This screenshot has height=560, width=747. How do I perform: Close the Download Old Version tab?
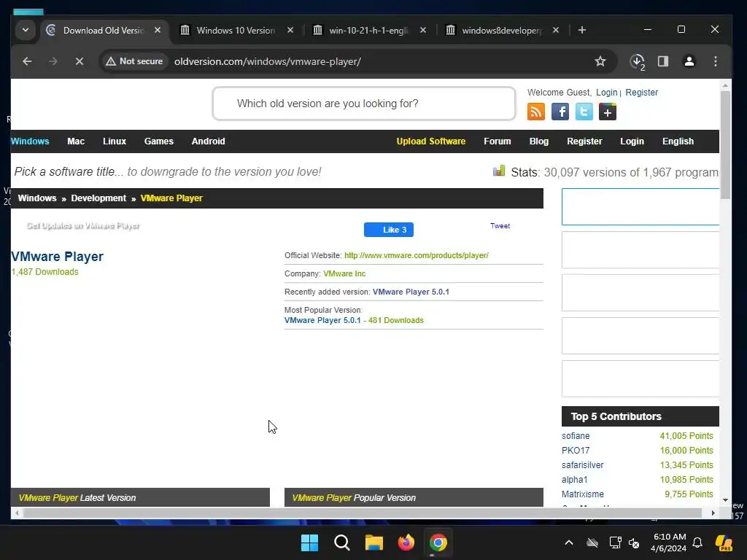coord(158,30)
